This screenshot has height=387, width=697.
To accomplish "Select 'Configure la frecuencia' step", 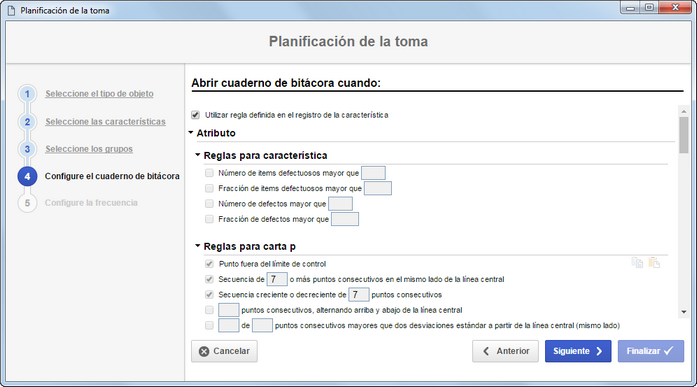I will [x=91, y=203].
